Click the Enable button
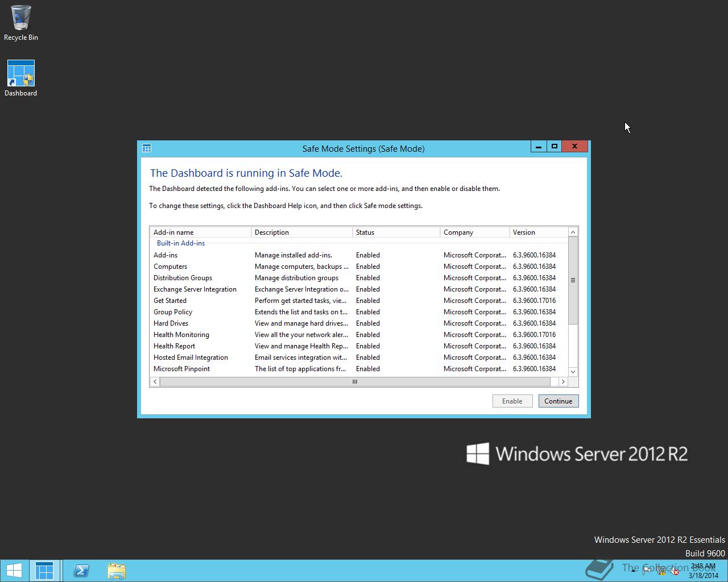This screenshot has width=728, height=582. click(x=512, y=401)
